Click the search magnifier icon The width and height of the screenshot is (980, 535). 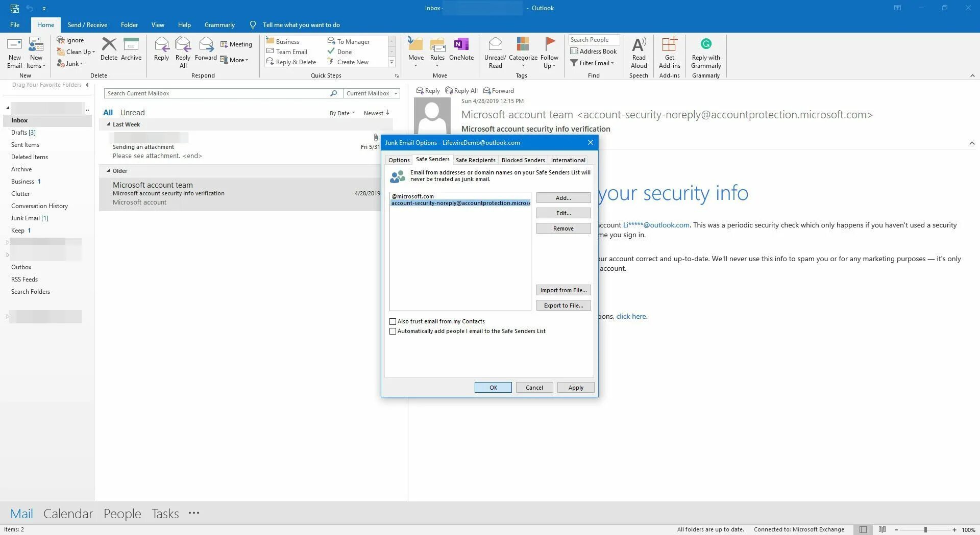[333, 93]
